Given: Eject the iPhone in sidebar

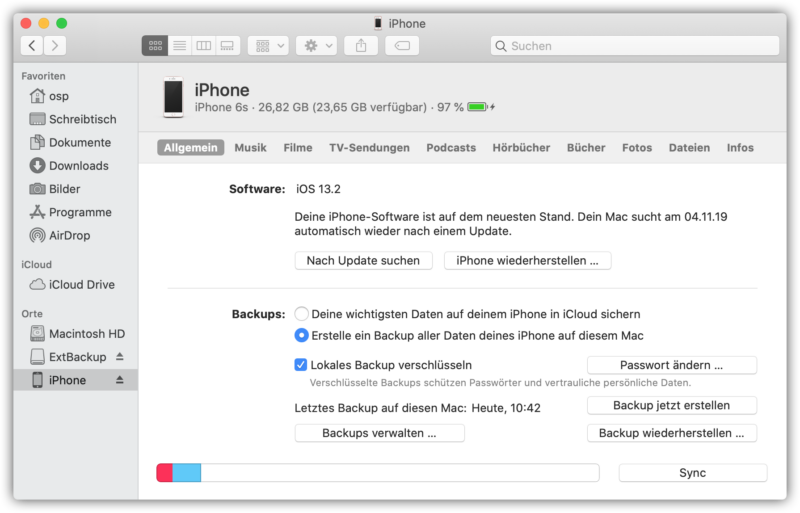Looking at the screenshot, I should pyautogui.click(x=120, y=380).
